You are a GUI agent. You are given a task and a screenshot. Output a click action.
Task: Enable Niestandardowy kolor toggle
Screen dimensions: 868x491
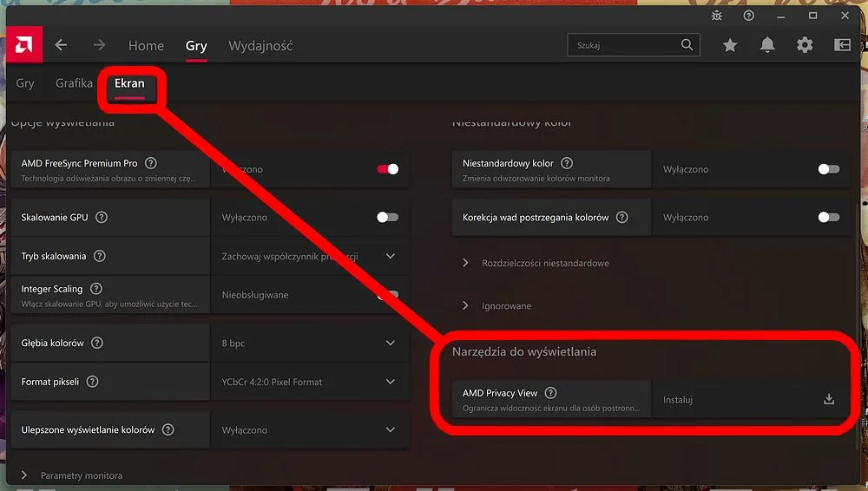pyautogui.click(x=829, y=169)
